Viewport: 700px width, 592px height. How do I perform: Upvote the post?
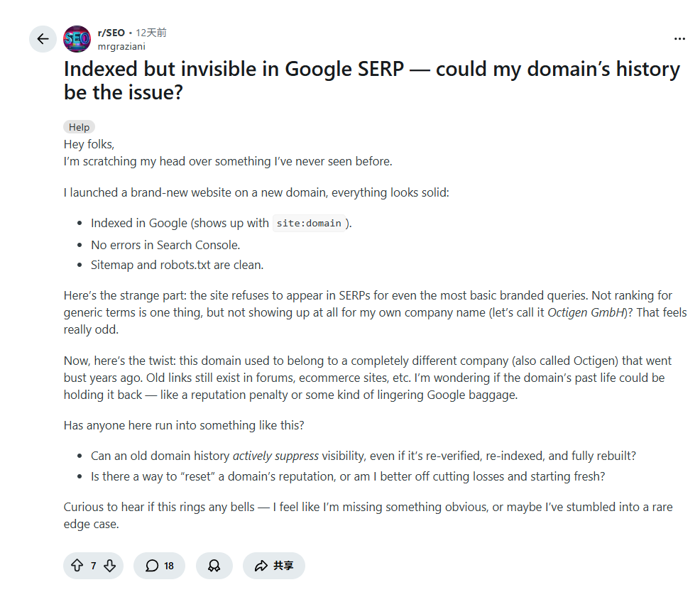click(77, 566)
